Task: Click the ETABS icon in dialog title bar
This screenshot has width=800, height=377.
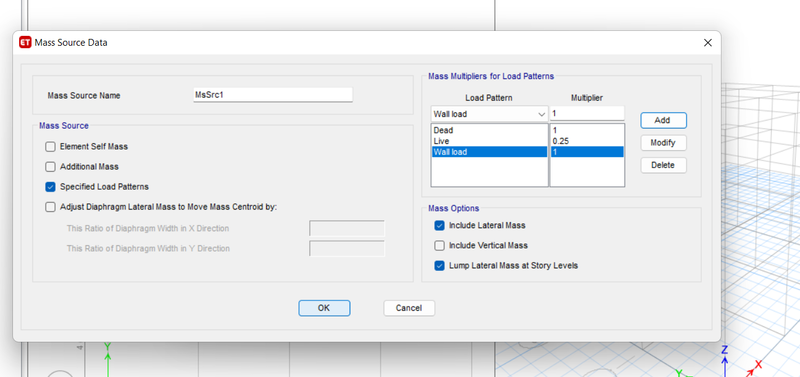Action: click(25, 43)
